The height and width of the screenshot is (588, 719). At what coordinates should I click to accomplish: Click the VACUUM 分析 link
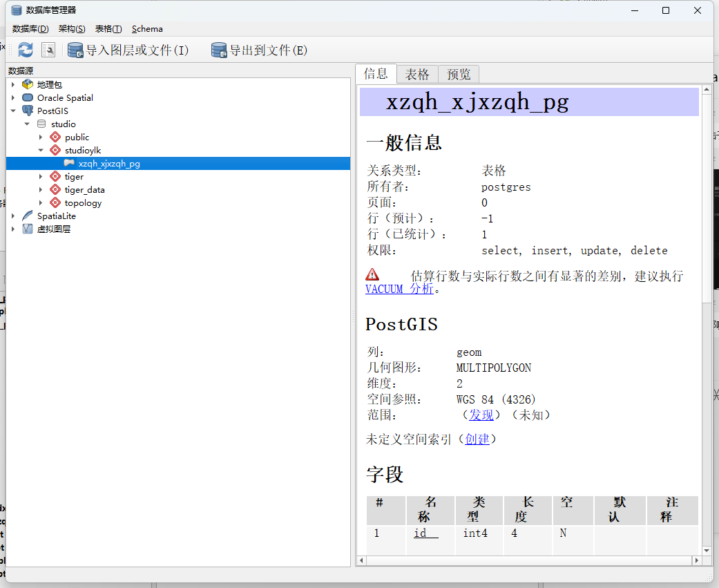pos(399,289)
